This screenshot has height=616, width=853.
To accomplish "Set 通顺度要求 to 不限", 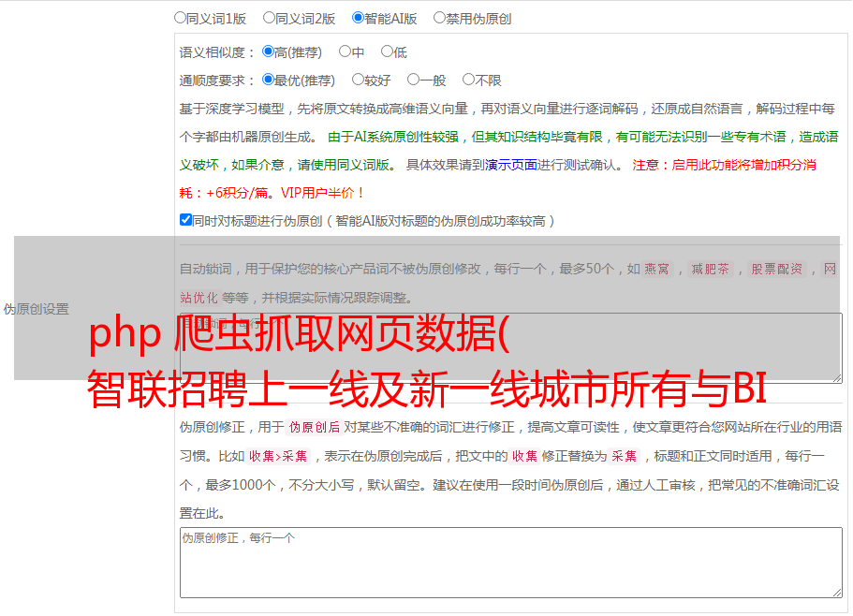I will pos(468,80).
